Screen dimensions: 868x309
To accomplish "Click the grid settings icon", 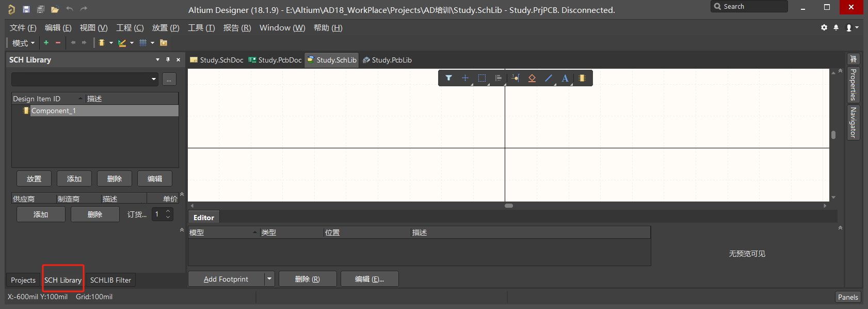I will point(143,42).
